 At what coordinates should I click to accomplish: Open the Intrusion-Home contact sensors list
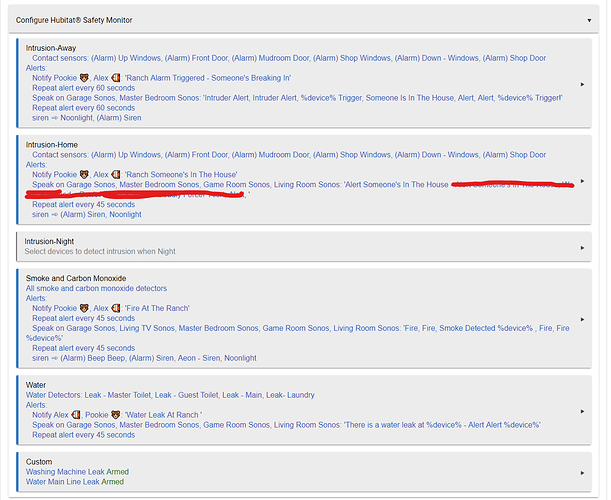tap(289, 155)
